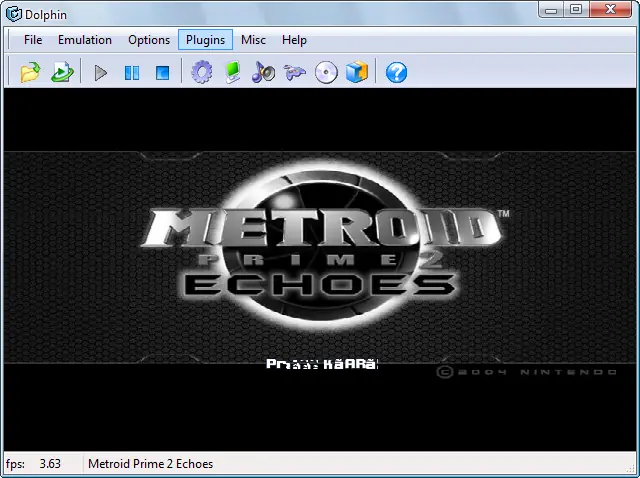Screen dimensions: 640x478
Task: Open the blue help question mark icon
Action: (x=396, y=73)
